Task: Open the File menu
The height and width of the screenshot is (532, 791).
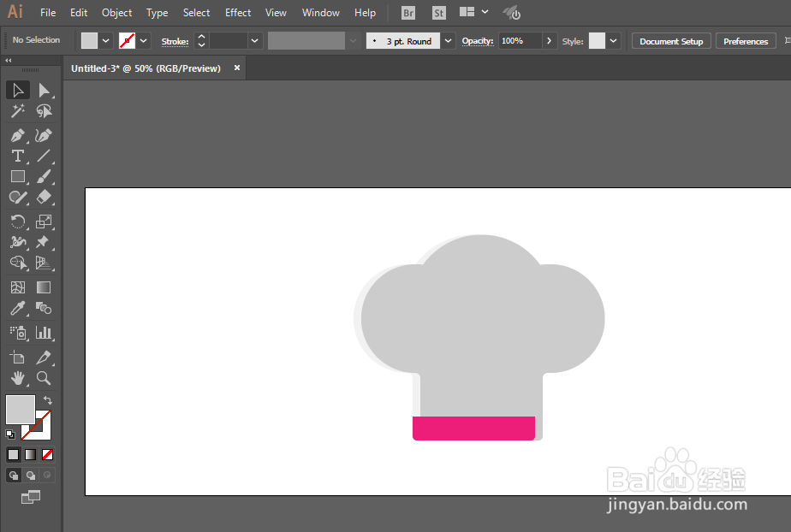Action: coord(48,13)
